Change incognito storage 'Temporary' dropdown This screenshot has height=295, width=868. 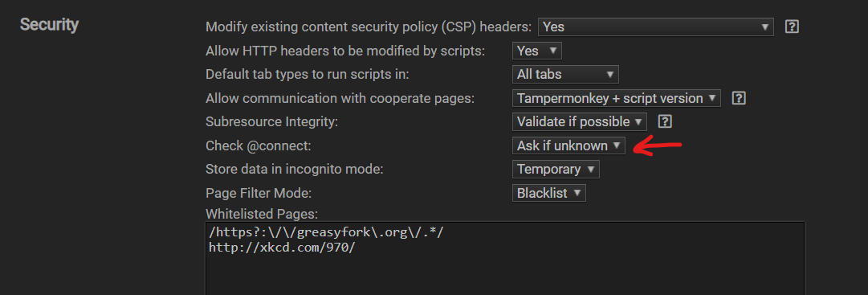[x=556, y=169]
